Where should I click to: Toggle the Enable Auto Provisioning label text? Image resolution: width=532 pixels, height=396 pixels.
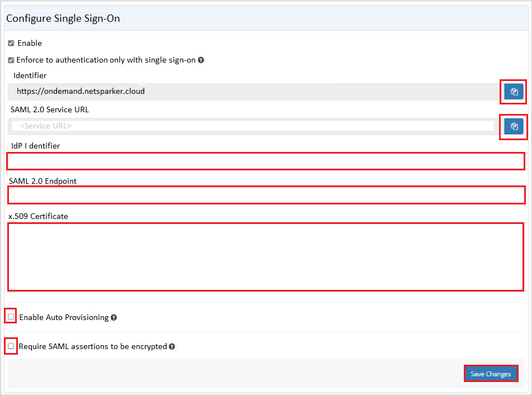63,317
